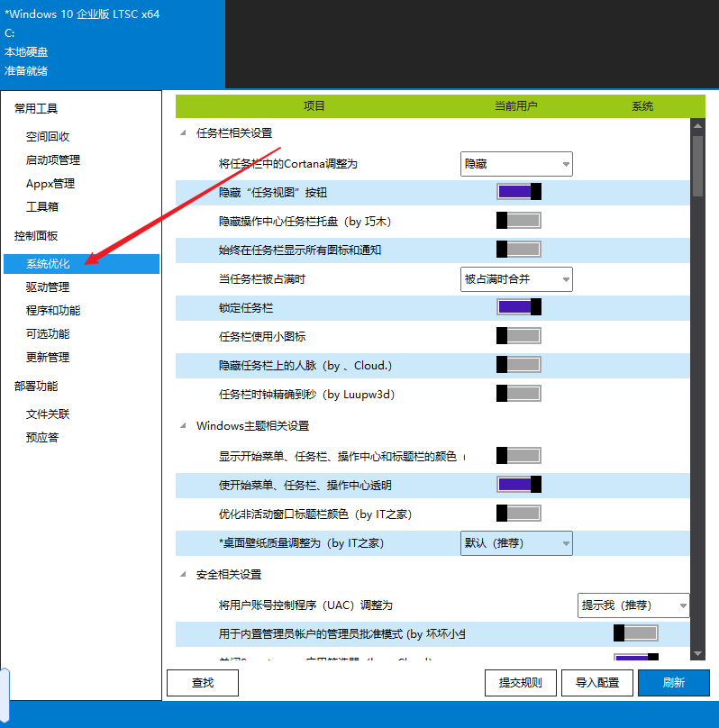719x728 pixels.
Task: Click the 导入配置 button
Action: click(597, 683)
